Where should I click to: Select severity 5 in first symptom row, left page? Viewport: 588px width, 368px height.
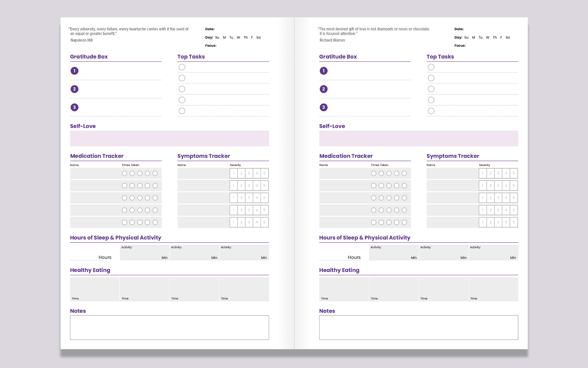pos(264,173)
